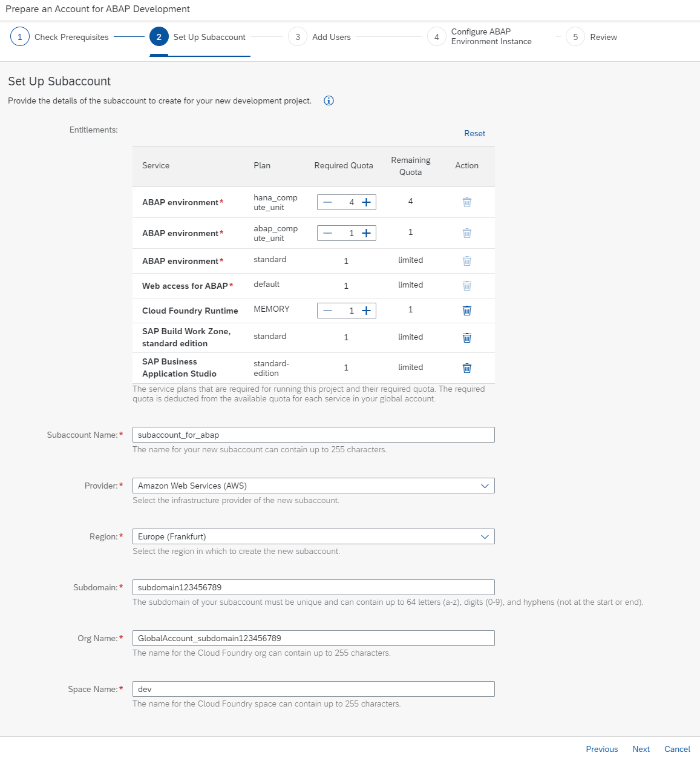The image size is (700, 758).
Task: Delete SAP Business Application Studio entitlement
Action: 467,368
